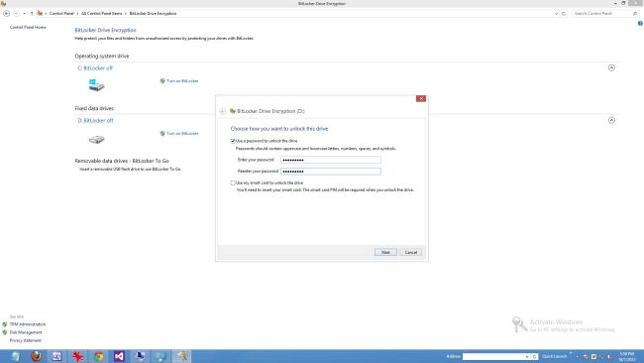Click Next in the BitLocker dialog
Viewport: 644px width, 363px height.
(x=385, y=253)
